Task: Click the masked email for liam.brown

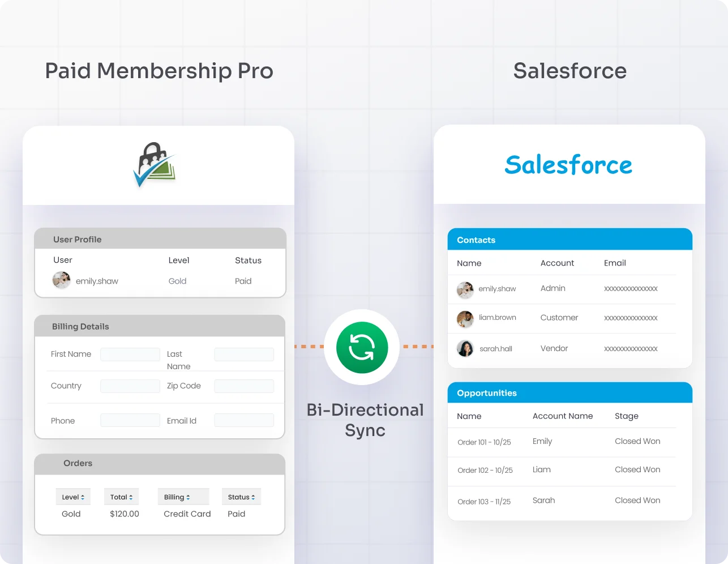Action: [x=631, y=318]
